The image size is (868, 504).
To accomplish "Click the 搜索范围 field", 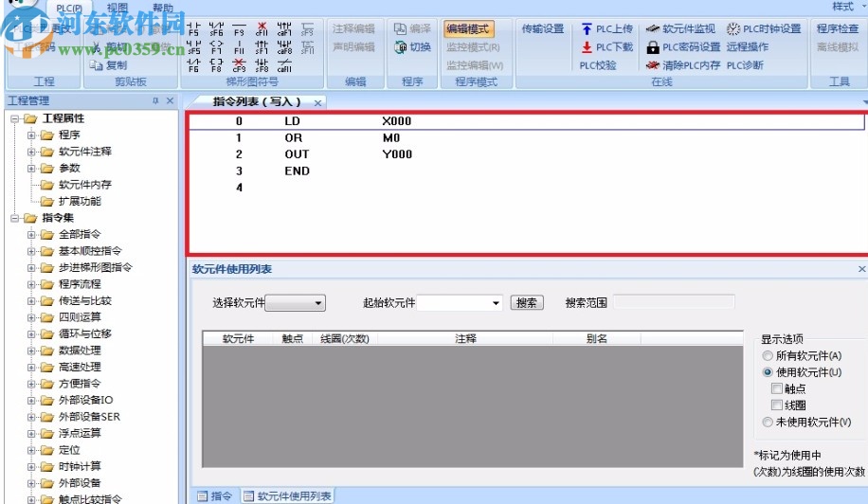I will [674, 302].
